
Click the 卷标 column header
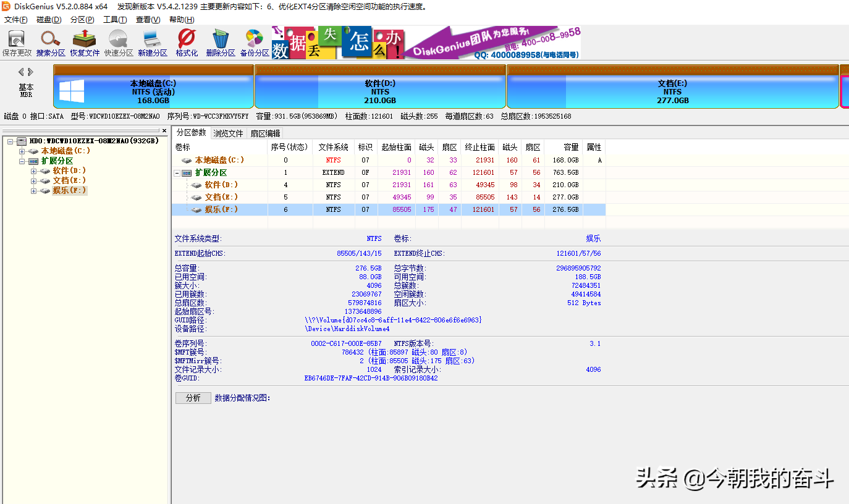pos(220,147)
